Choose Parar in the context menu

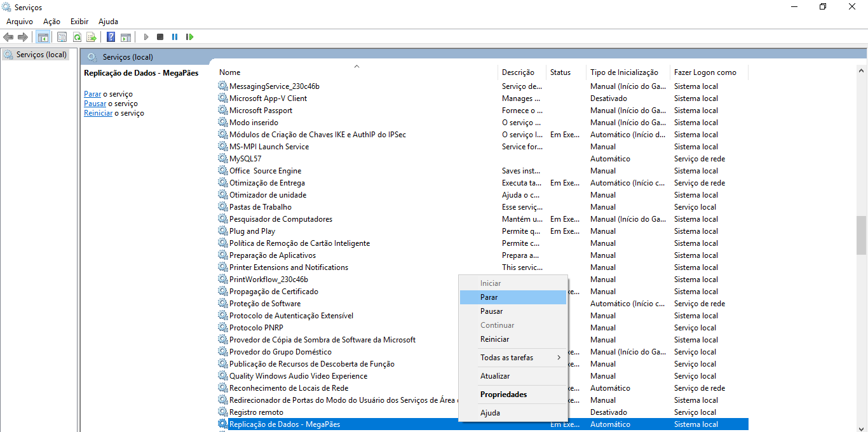point(513,297)
